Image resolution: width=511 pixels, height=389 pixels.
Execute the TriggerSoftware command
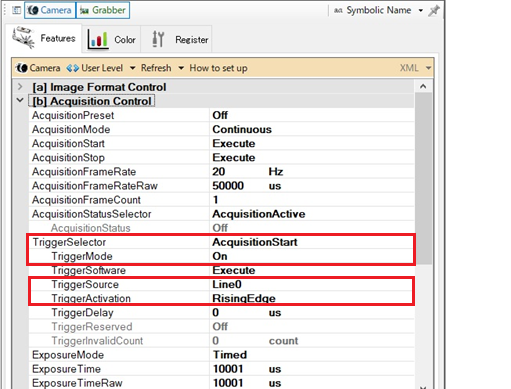click(x=234, y=270)
